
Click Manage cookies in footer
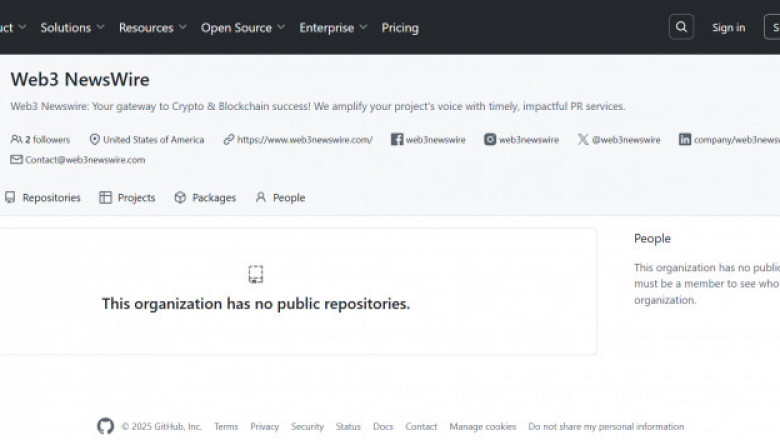(x=483, y=426)
